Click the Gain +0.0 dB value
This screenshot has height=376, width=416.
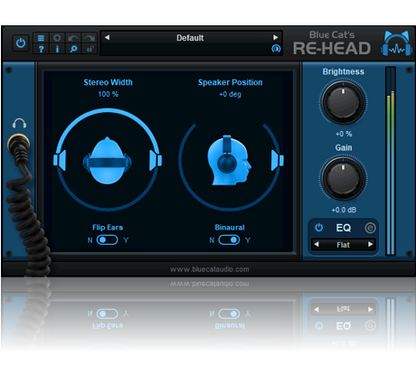[344, 210]
